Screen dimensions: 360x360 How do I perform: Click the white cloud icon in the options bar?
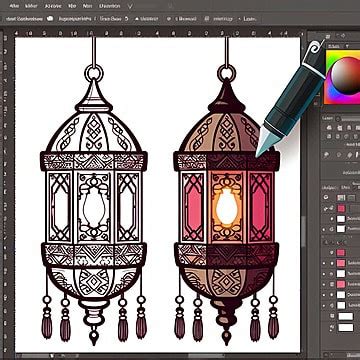tap(50, 19)
